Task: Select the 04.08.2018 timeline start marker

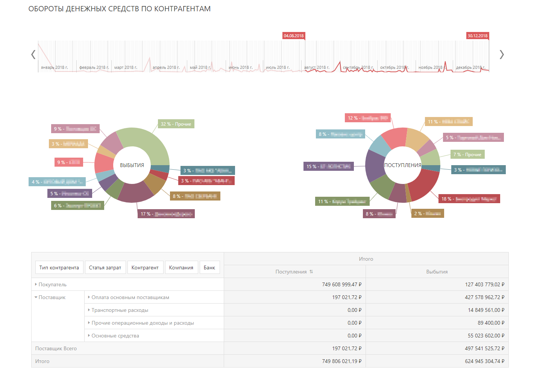Action: 293,36
